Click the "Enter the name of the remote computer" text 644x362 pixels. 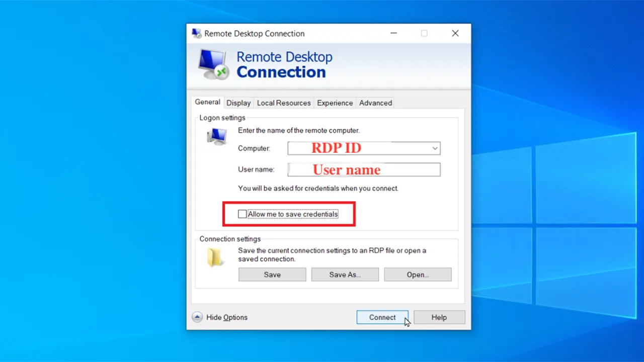(299, 130)
